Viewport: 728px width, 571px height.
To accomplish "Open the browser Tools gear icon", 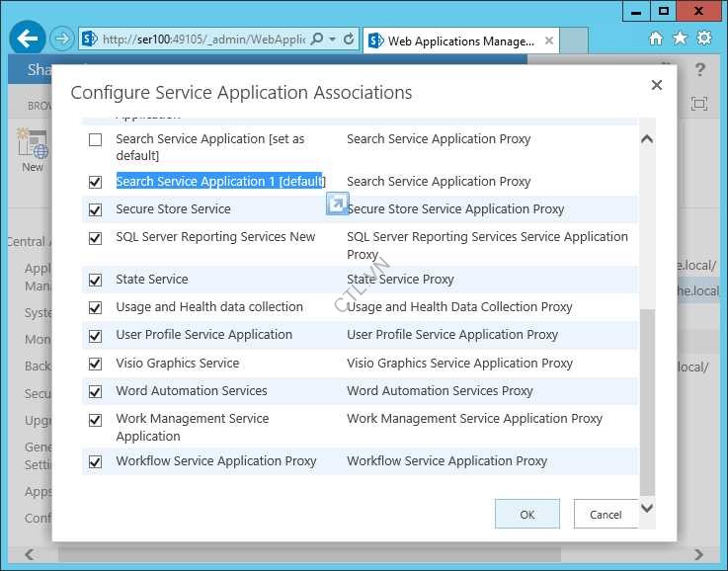I will (x=704, y=39).
